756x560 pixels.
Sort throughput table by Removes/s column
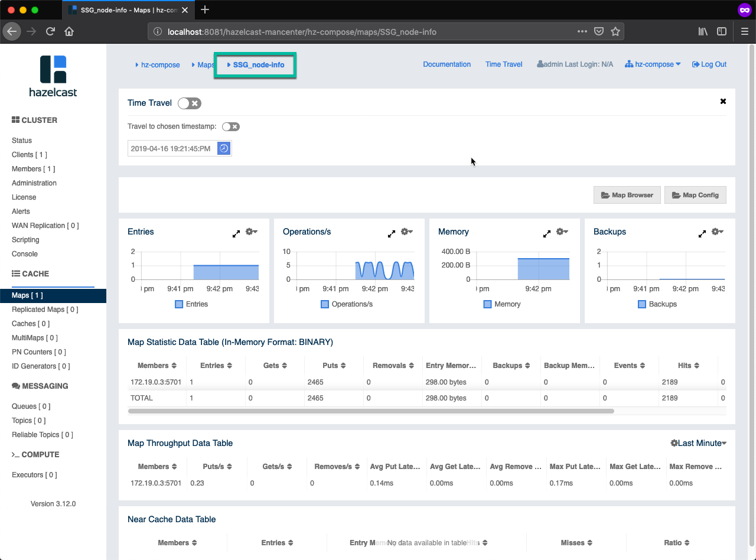(337, 467)
